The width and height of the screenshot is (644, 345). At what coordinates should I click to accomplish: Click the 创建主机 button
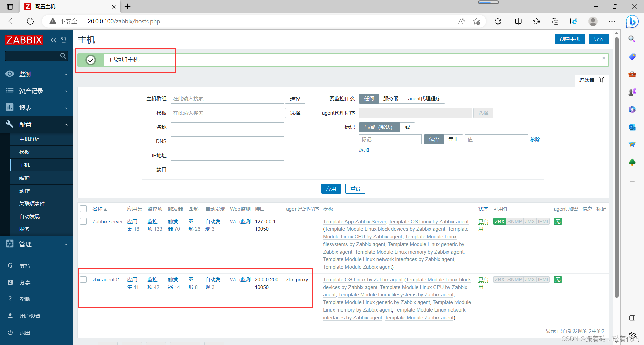570,39
